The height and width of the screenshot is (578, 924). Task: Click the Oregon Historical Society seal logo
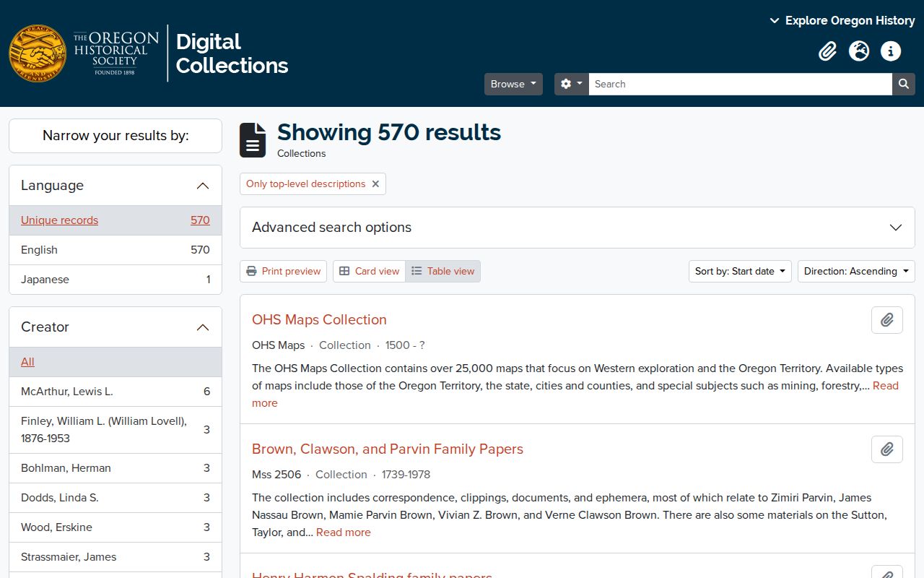[x=38, y=53]
